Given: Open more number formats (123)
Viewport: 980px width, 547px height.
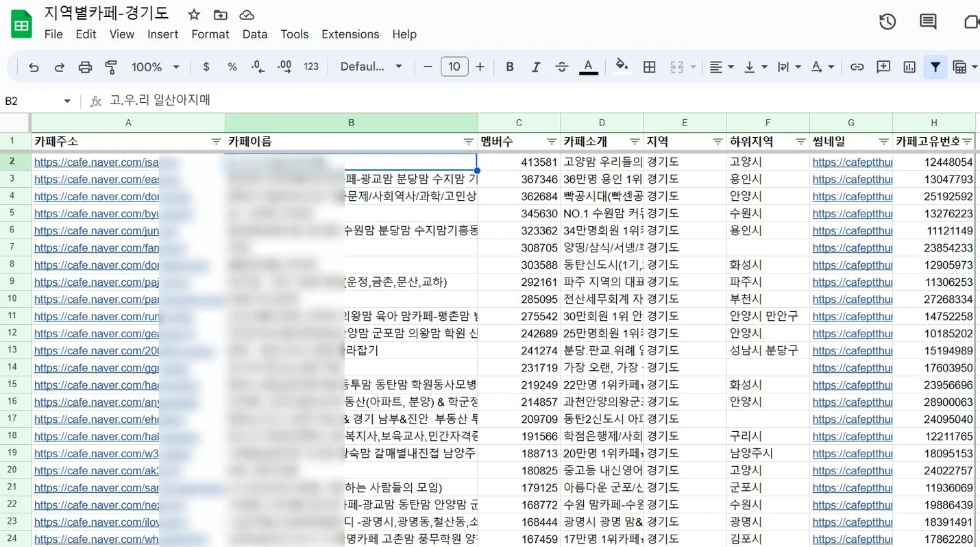Looking at the screenshot, I should pyautogui.click(x=311, y=67).
